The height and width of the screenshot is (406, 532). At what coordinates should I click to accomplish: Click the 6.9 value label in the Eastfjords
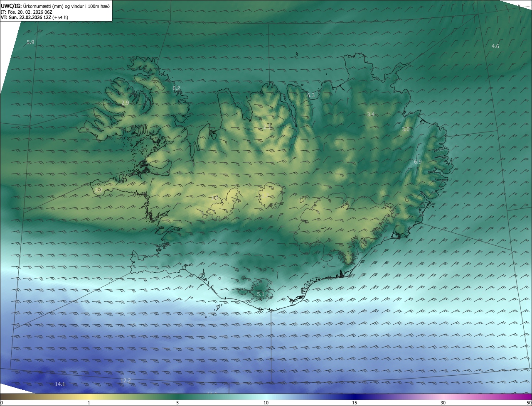(x=418, y=162)
